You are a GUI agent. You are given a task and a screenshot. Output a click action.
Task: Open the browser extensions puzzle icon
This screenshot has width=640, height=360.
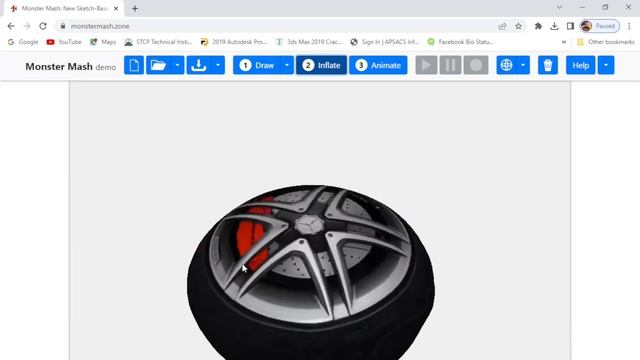538,26
